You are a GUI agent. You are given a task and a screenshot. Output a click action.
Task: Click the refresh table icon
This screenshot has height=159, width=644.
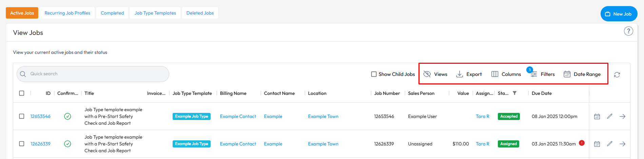(617, 75)
